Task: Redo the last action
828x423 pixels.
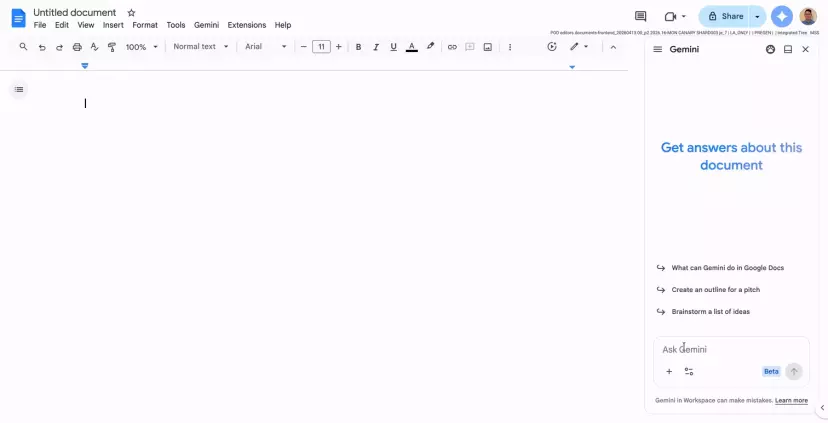Action: 59,47
